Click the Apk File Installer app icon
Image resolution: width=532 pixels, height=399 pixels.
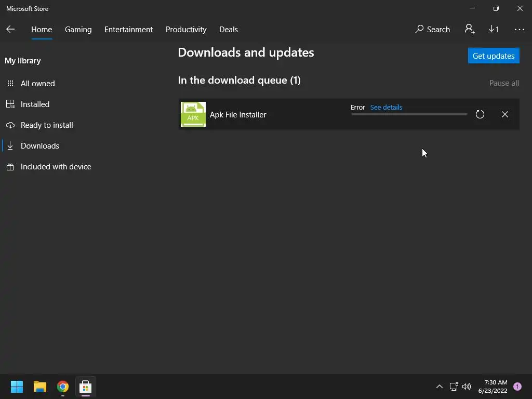(x=193, y=114)
